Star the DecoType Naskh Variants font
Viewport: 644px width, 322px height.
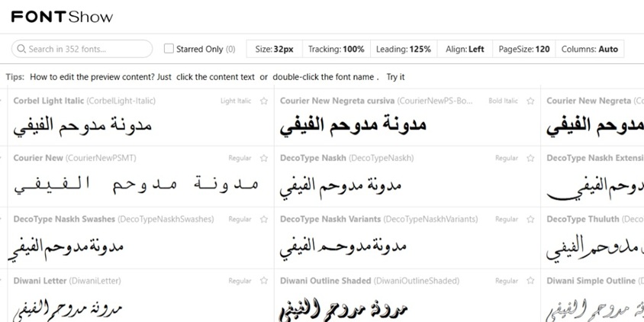[531, 220]
